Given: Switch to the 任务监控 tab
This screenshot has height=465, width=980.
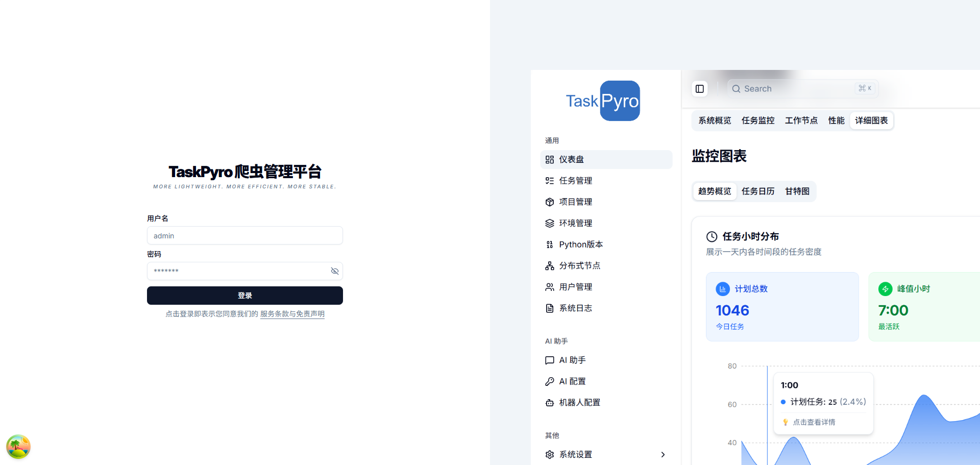Looking at the screenshot, I should pyautogui.click(x=758, y=120).
